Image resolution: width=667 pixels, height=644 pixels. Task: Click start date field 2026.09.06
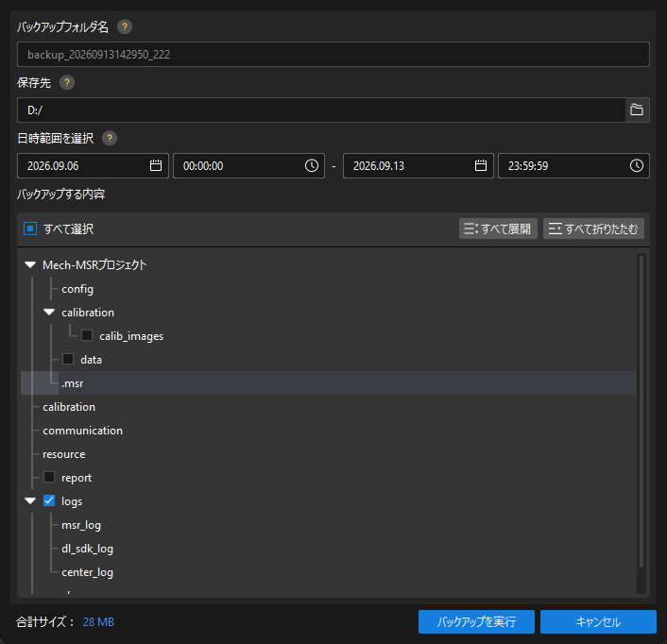click(x=93, y=165)
